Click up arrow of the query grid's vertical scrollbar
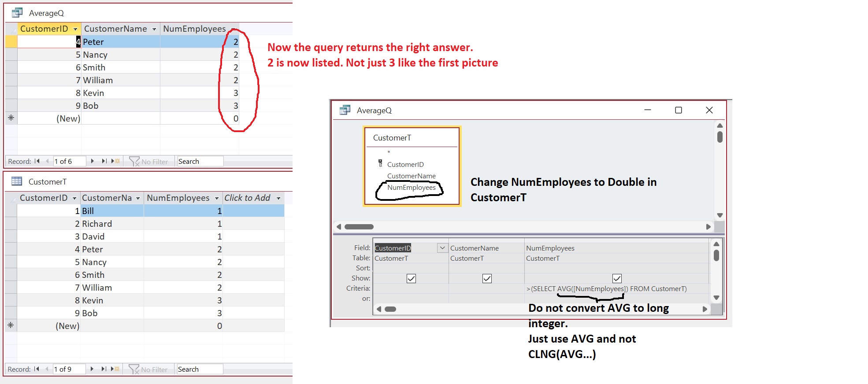The width and height of the screenshot is (868, 384). pyautogui.click(x=716, y=244)
